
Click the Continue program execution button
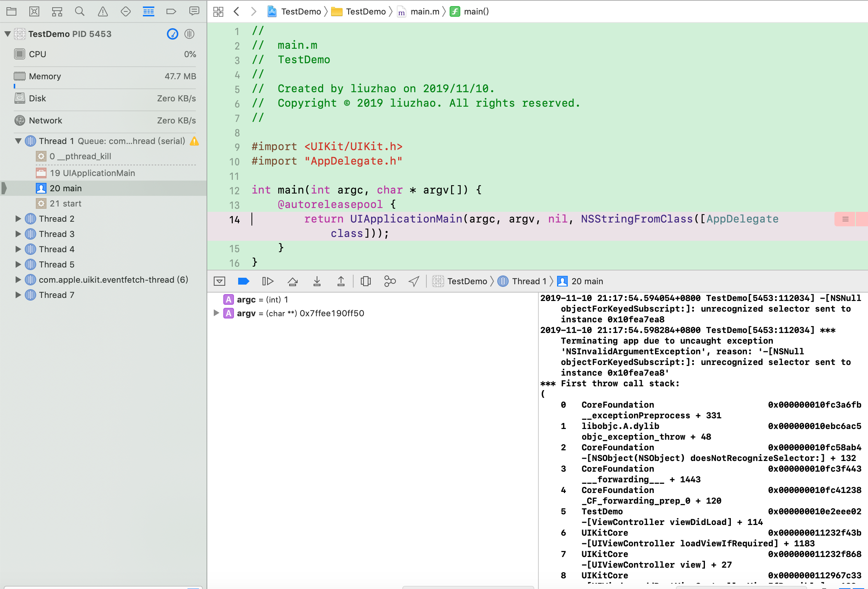(268, 281)
